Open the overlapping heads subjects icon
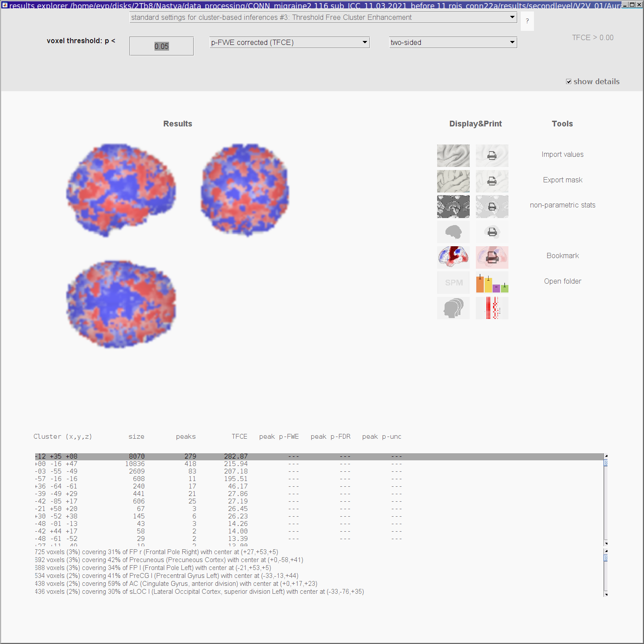 [x=453, y=308]
